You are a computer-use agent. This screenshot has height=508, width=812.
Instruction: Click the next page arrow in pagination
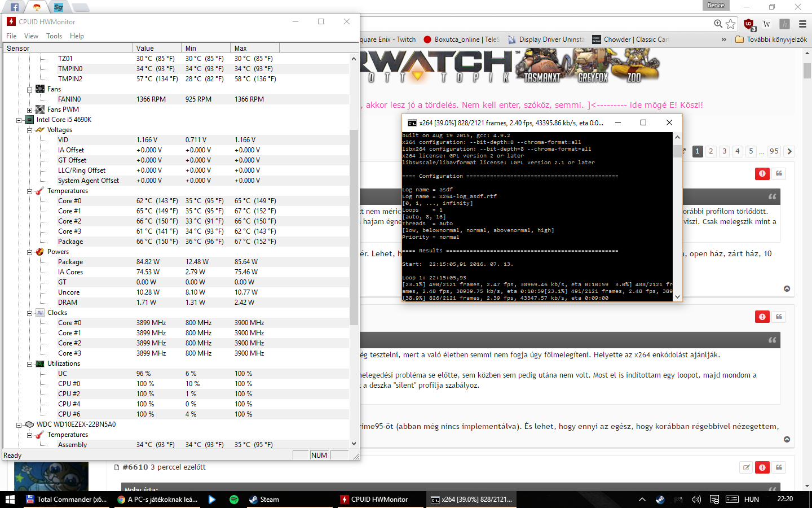click(789, 151)
